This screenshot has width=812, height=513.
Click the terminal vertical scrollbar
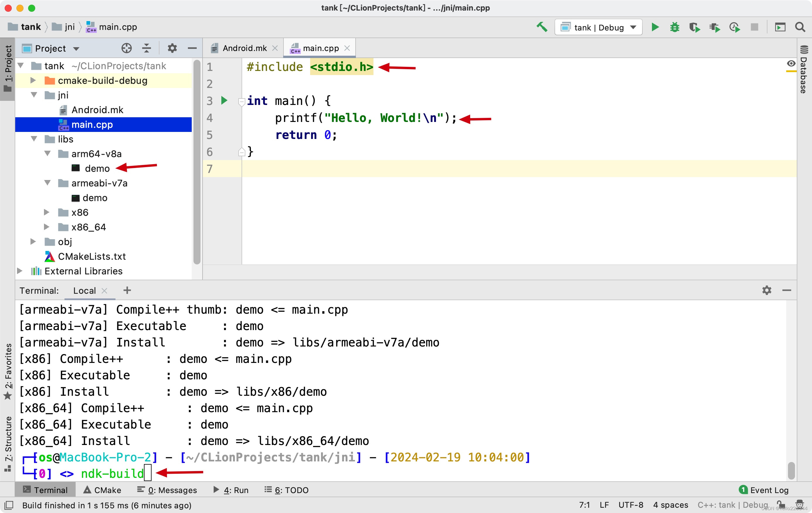click(x=791, y=470)
